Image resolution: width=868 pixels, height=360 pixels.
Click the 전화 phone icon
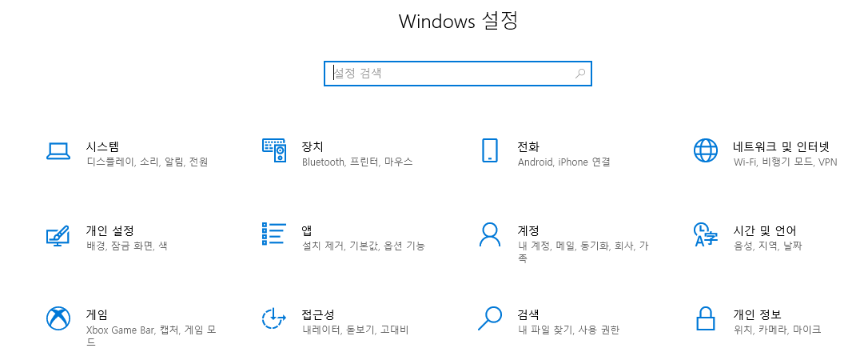pos(490,150)
